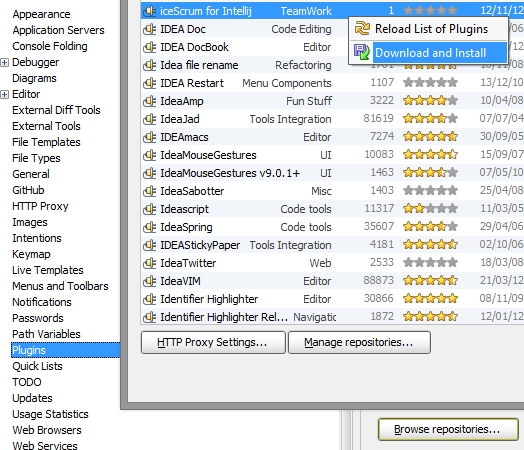Select Web Browsers settings
This screenshot has height=450, width=524.
click(x=47, y=430)
